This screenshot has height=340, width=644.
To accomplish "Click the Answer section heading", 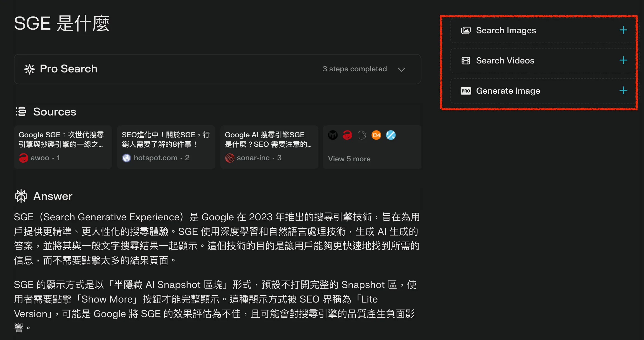I will tap(53, 196).
